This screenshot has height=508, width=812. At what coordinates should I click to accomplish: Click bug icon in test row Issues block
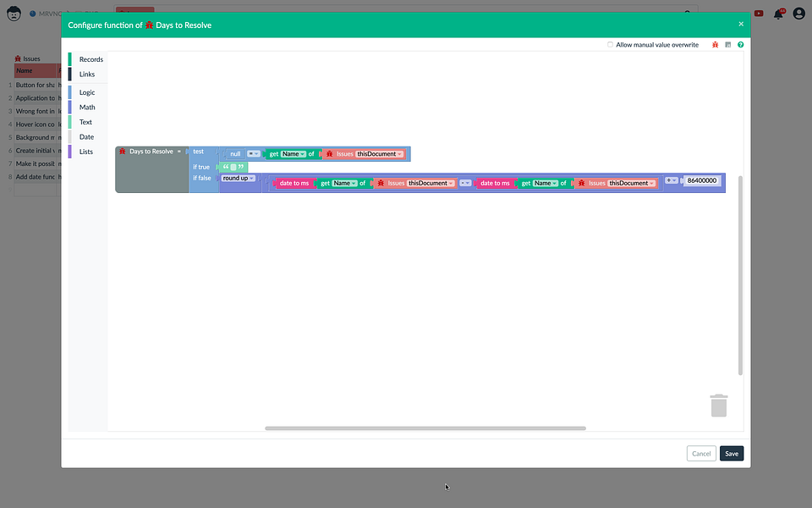329,154
